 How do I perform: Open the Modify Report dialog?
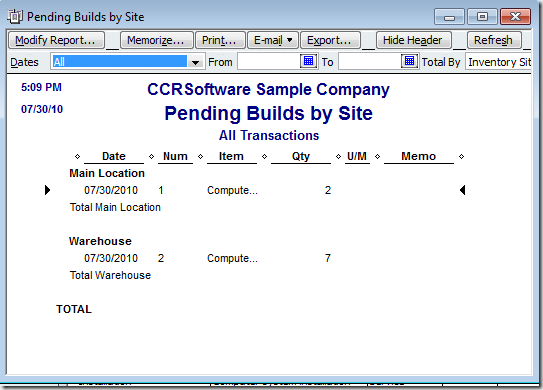point(56,40)
